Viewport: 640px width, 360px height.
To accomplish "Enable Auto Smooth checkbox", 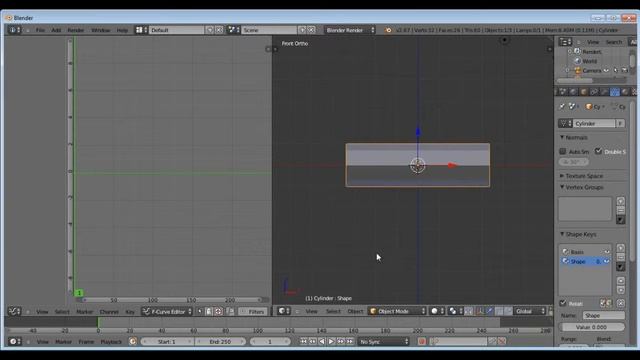I will click(562, 151).
